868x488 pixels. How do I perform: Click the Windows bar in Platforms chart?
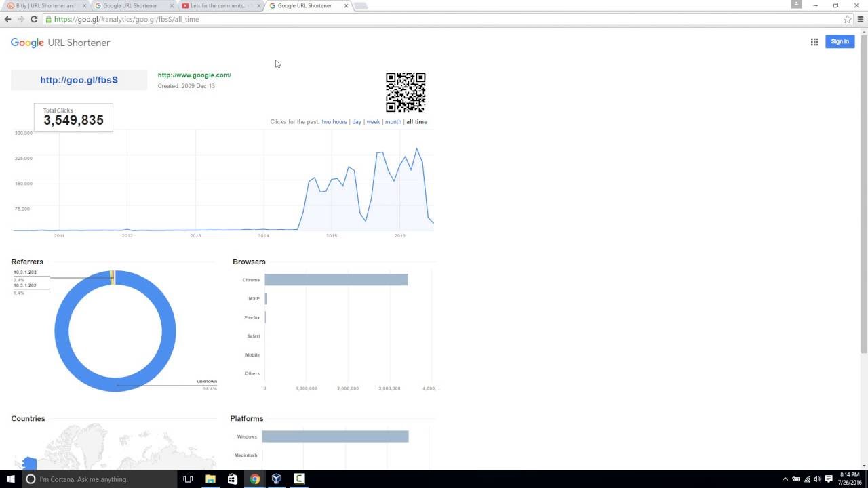coord(336,436)
